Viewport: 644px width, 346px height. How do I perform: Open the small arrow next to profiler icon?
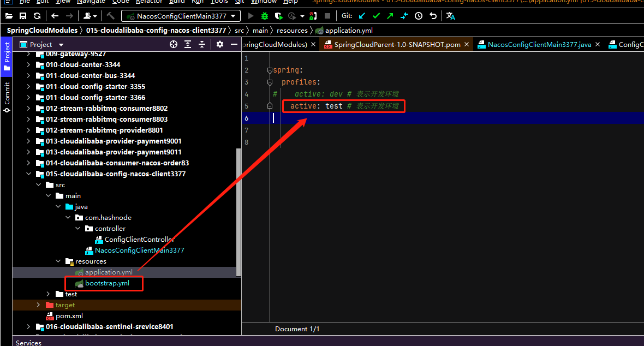point(302,16)
